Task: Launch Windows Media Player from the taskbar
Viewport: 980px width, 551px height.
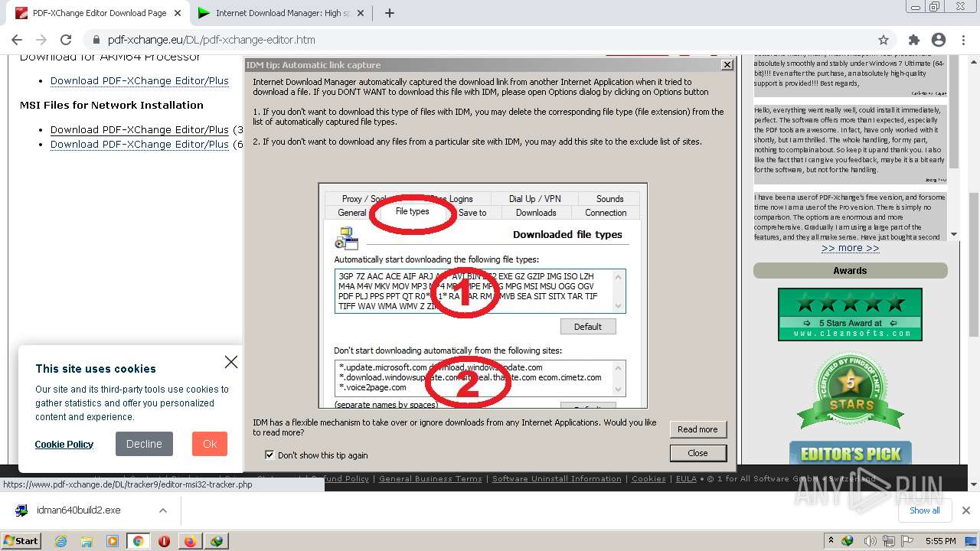Action: tap(113, 541)
